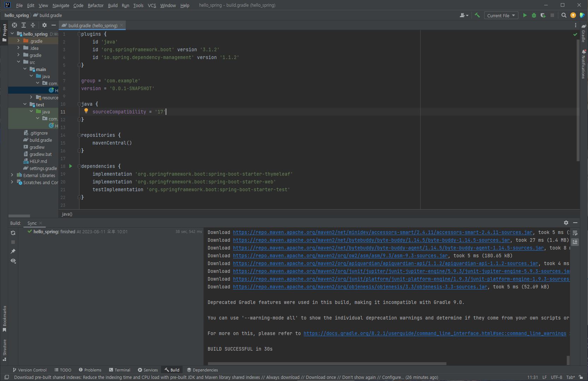This screenshot has width=588, height=381.
Task: Open Project panel options gear icon
Action: [44, 25]
